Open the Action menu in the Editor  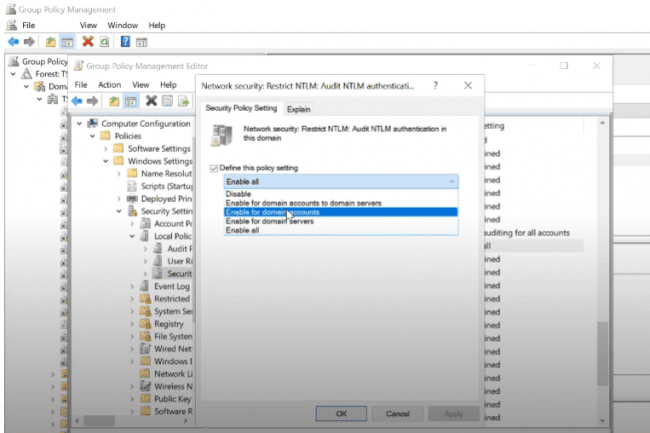click(110, 85)
